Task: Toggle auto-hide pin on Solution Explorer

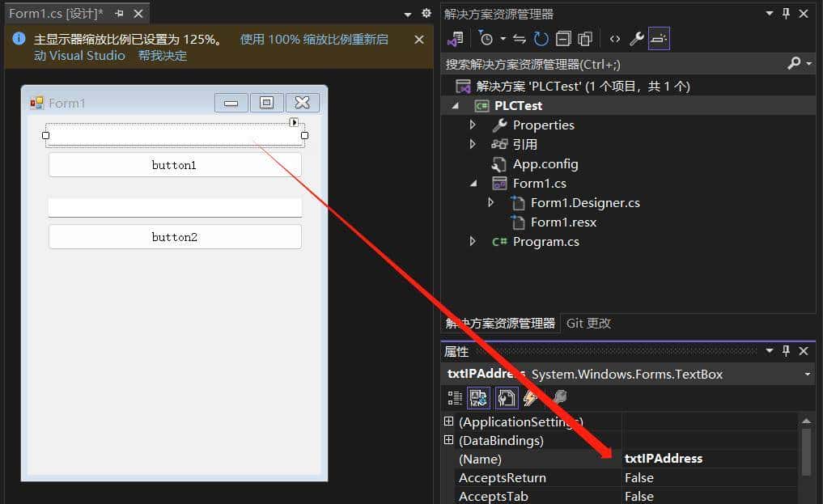Action: coord(785,14)
